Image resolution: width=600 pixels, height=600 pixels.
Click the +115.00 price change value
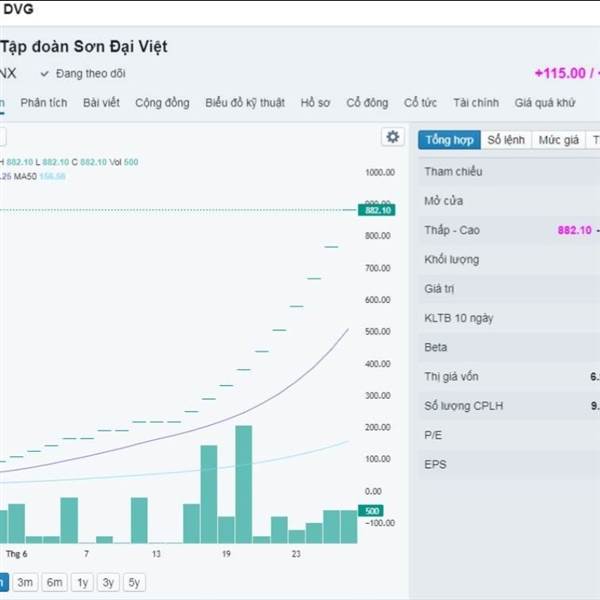point(560,73)
